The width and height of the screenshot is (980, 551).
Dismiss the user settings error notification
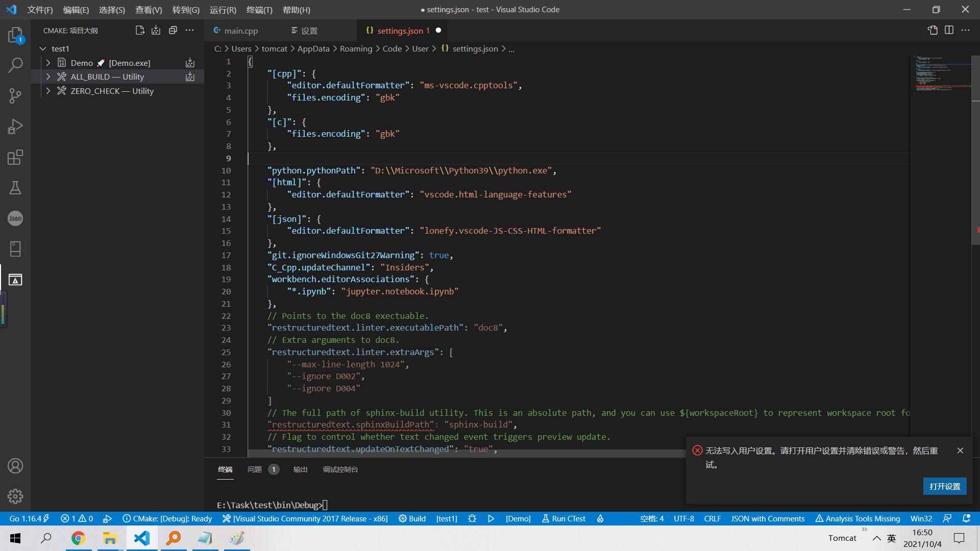960,450
